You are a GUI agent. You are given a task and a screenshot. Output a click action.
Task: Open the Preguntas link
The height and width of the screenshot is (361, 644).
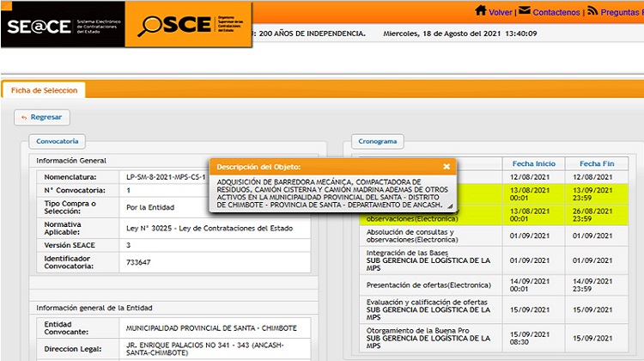point(621,12)
